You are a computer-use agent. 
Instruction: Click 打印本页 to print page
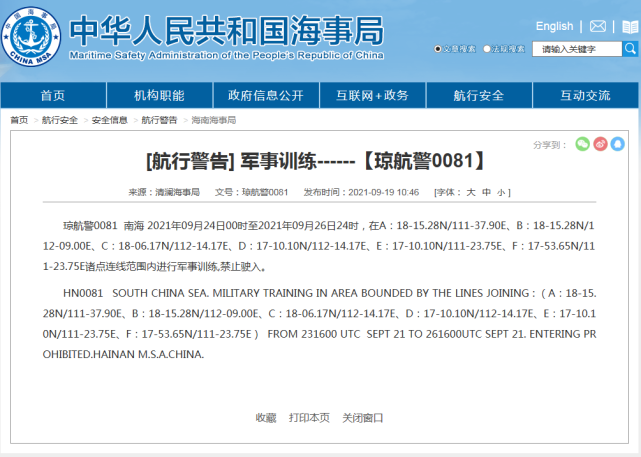tap(309, 418)
